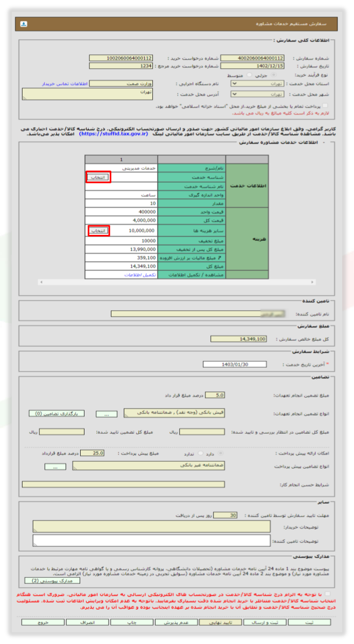The height and width of the screenshot is (644, 354).
Task: Click the انصراف cancel button
Action: [x=87, y=622]
